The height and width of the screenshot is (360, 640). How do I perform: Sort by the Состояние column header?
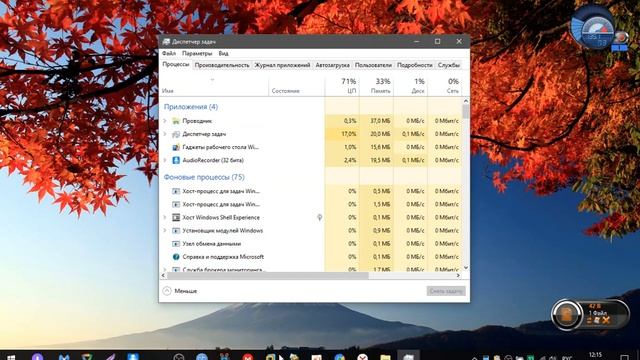(x=297, y=86)
